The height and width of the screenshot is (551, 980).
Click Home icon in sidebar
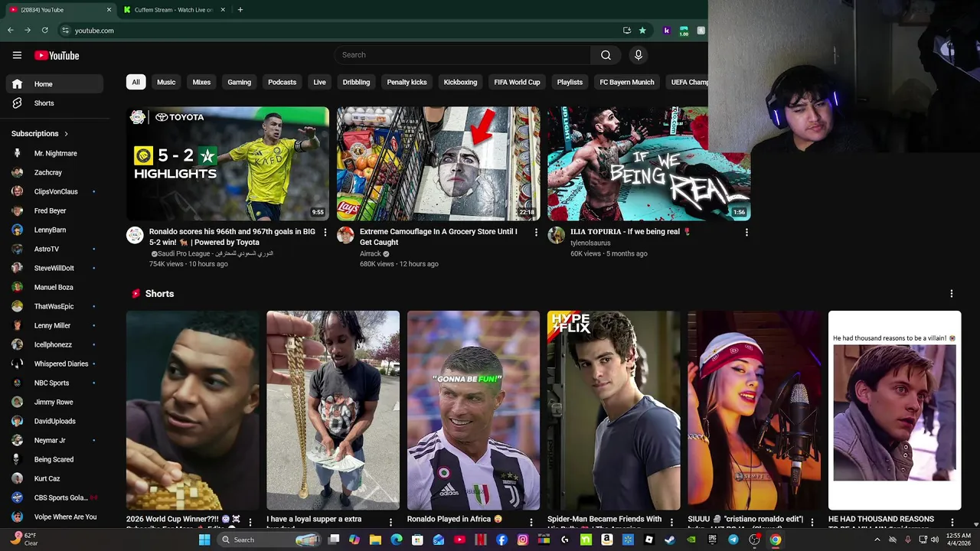(x=17, y=84)
